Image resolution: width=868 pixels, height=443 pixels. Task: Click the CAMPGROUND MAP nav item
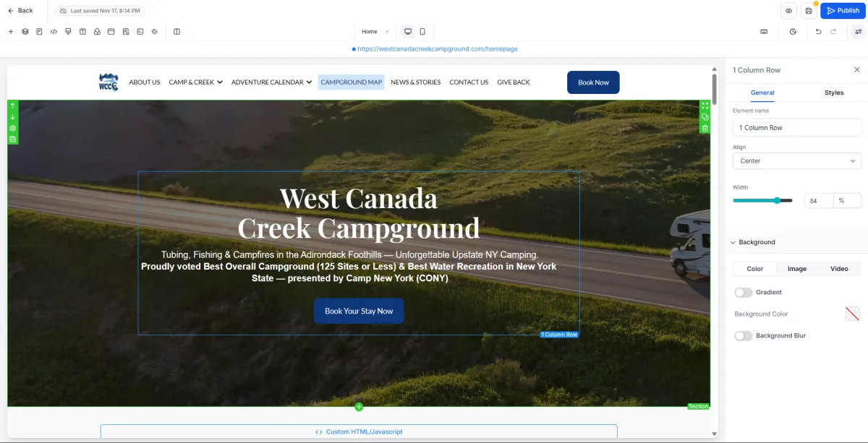352,82
